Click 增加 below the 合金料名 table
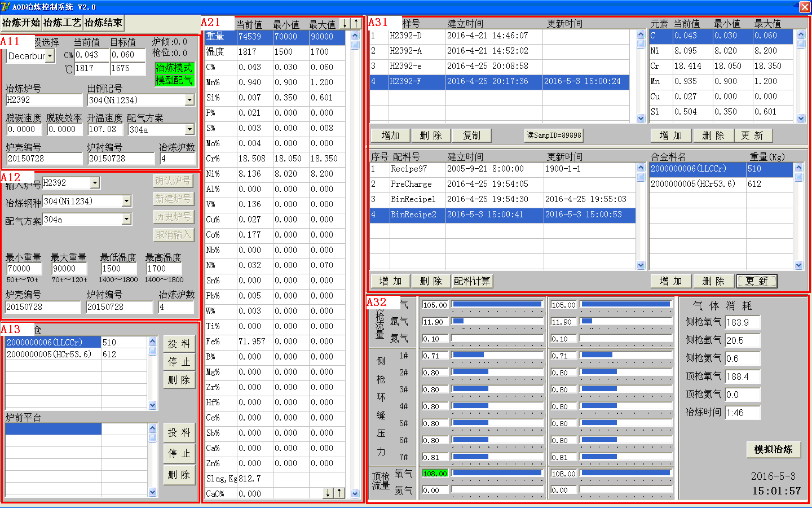Screen dimensions: 812x508 click(x=670, y=281)
